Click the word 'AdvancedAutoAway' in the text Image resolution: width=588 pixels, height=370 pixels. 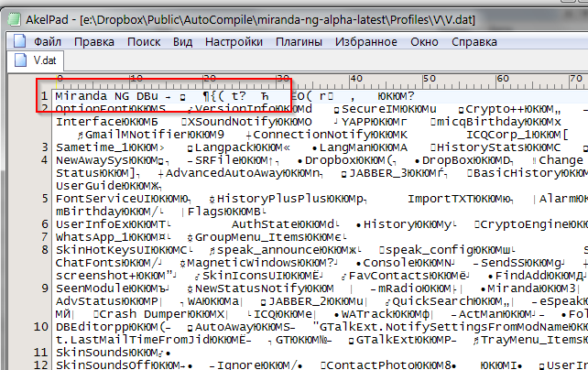click(223, 173)
